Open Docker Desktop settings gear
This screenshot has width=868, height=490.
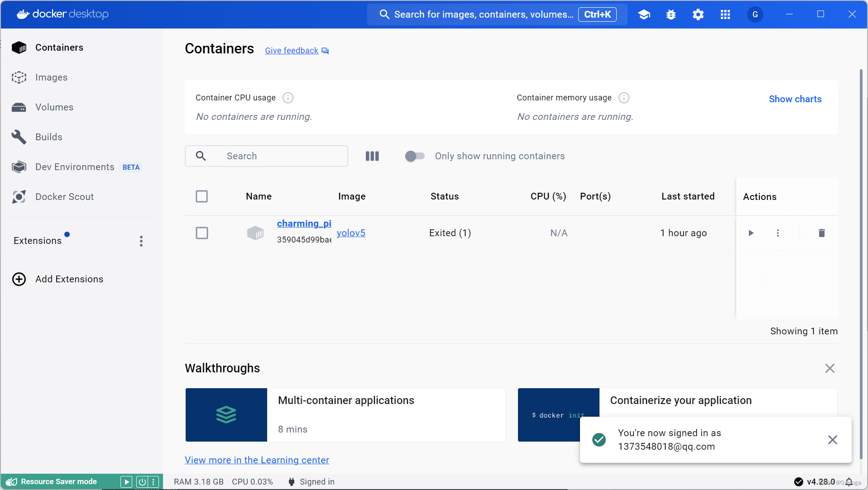698,14
